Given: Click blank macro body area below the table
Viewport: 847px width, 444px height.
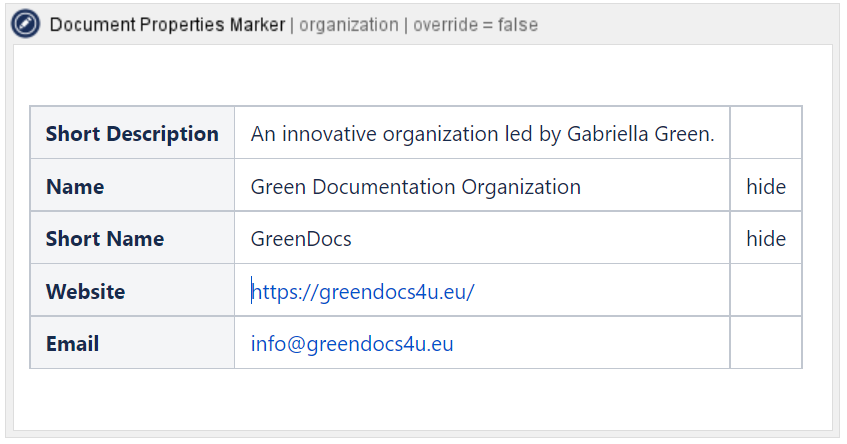Looking at the screenshot, I should coord(420,400).
